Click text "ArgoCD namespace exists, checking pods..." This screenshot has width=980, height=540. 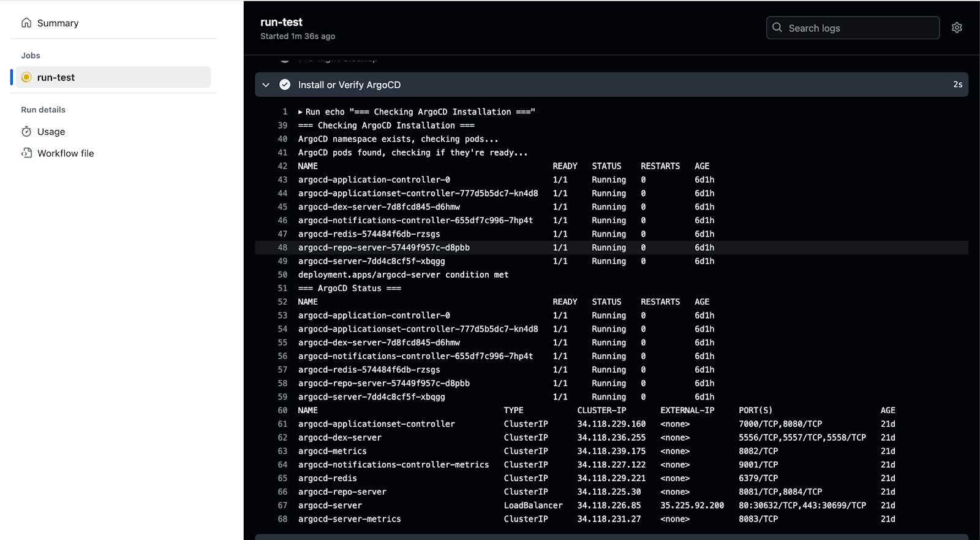coord(398,139)
